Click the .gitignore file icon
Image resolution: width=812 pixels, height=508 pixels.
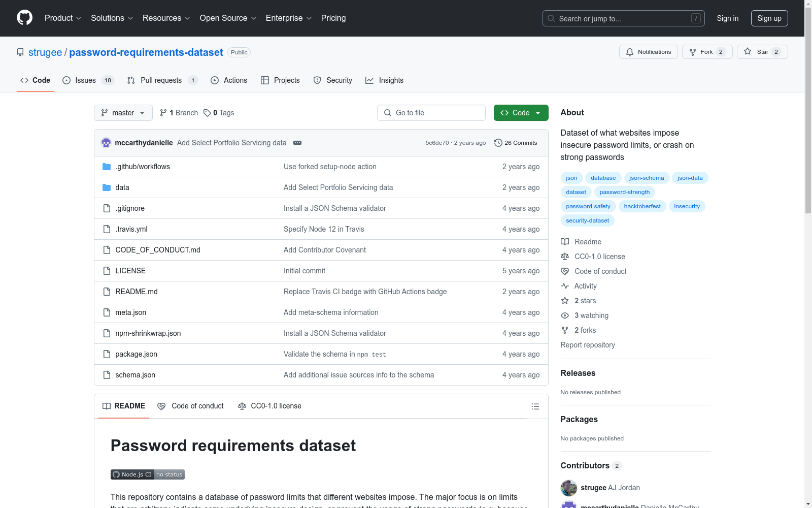pos(107,208)
